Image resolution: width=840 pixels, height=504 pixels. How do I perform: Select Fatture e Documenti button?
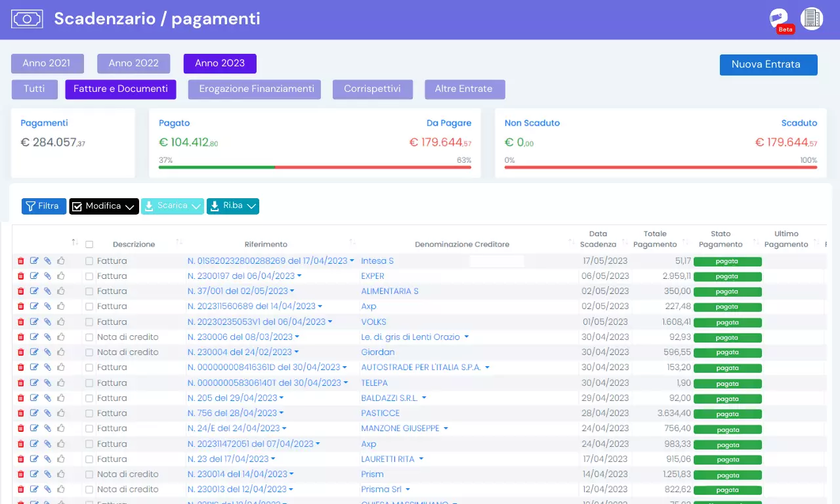(121, 89)
